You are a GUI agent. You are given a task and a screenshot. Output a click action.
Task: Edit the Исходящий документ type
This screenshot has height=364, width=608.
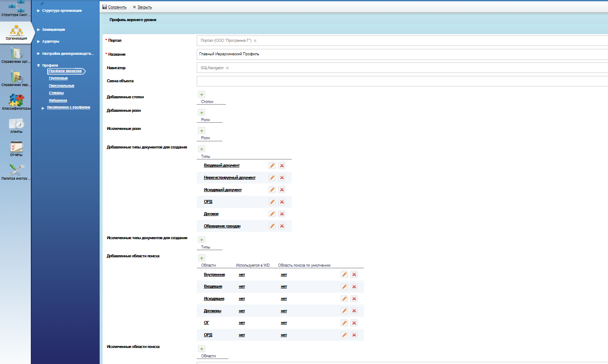272,190
